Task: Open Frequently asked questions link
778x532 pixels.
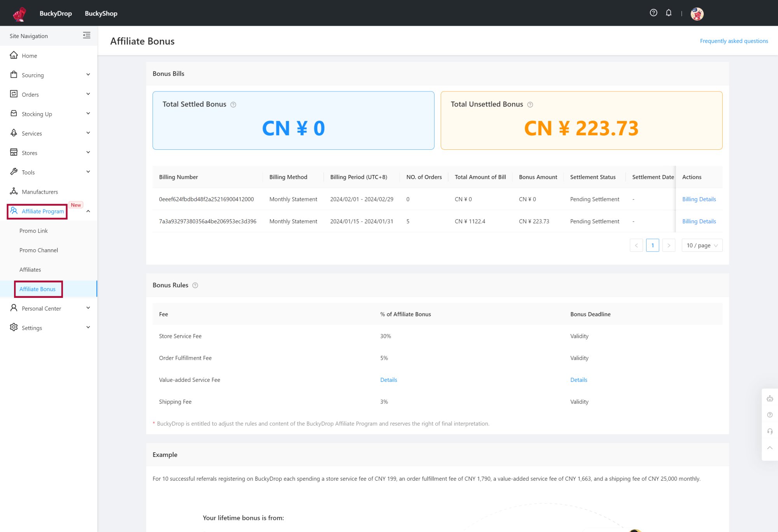Action: pos(734,41)
